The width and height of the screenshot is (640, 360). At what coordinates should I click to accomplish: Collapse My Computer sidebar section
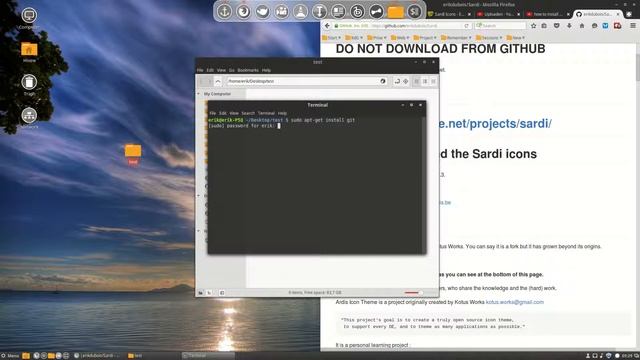[x=199, y=94]
